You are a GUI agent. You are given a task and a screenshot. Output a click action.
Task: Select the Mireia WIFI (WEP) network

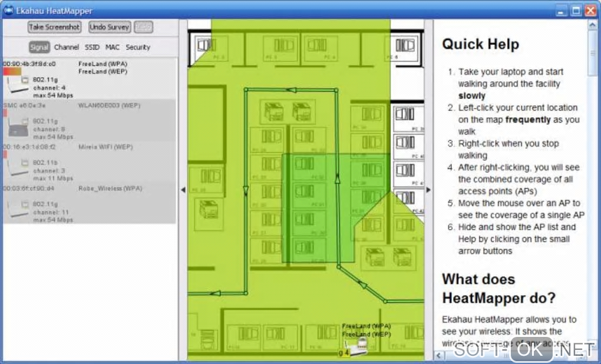[x=105, y=147]
